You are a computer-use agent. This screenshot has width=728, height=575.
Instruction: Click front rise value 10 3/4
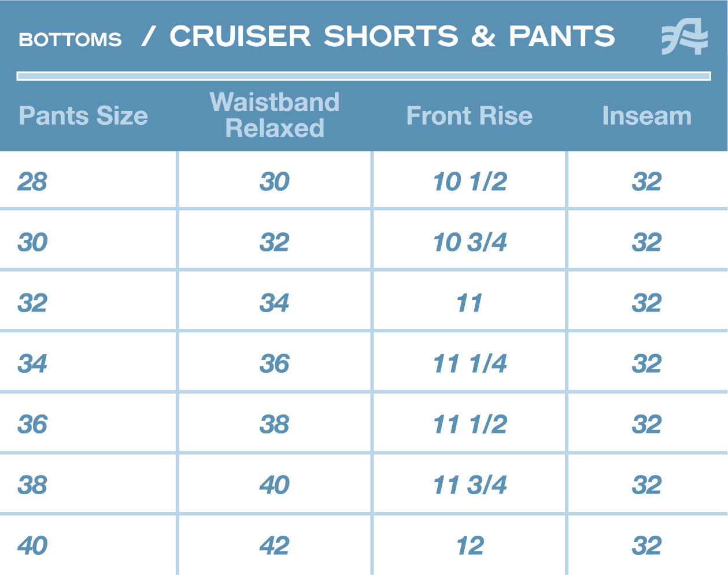(x=470, y=242)
